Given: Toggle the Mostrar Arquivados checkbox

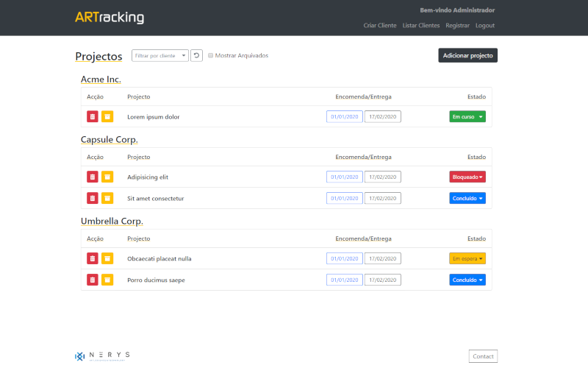Looking at the screenshot, I should [210, 56].
